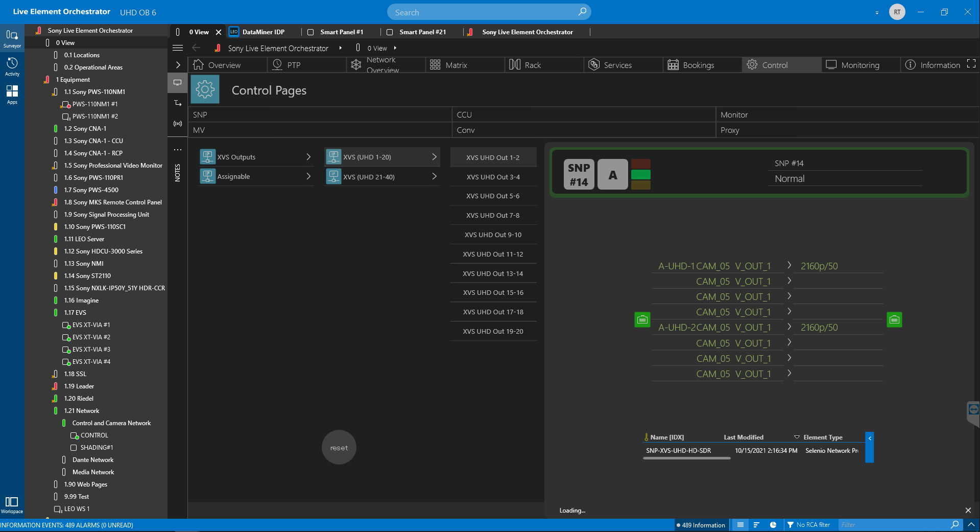The image size is (980, 532).
Task: Click the right green patch icon
Action: pyautogui.click(x=894, y=320)
